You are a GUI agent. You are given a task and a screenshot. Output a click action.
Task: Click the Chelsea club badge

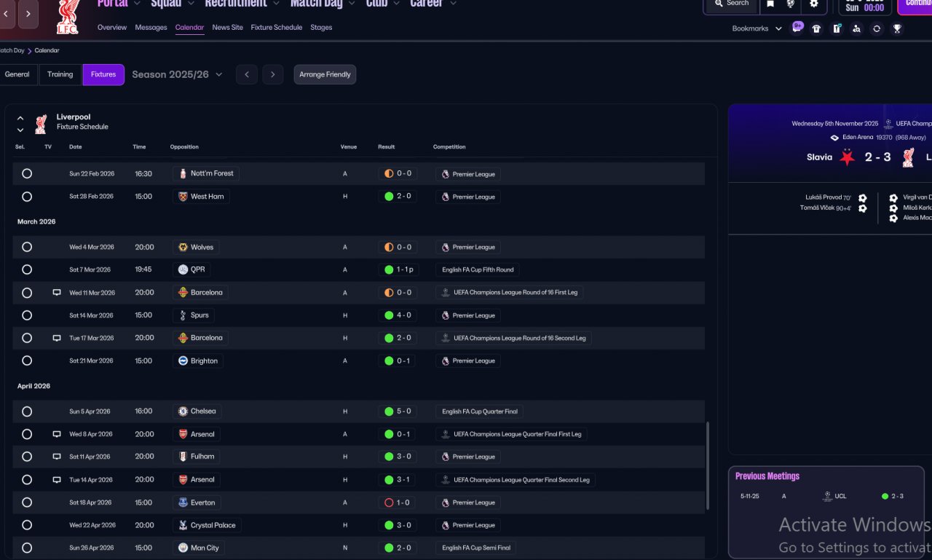(x=183, y=411)
